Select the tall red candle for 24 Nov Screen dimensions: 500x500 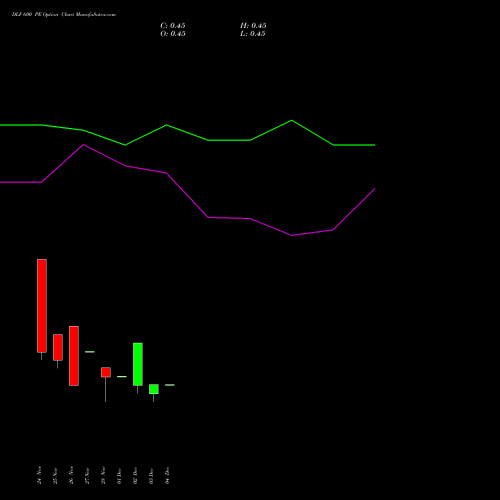[42, 306]
